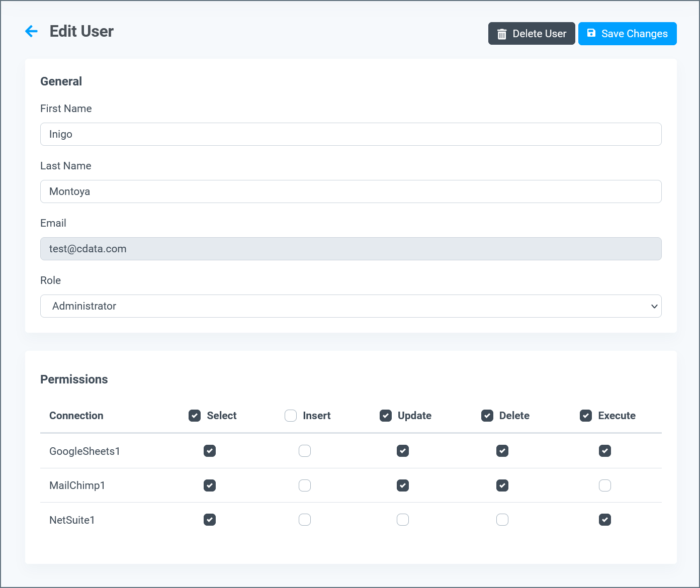Click the Last Name field containing Montoya

(x=351, y=191)
